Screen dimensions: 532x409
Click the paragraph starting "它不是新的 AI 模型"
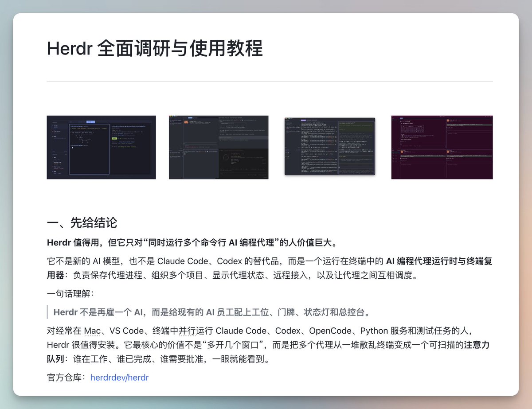(x=270, y=268)
